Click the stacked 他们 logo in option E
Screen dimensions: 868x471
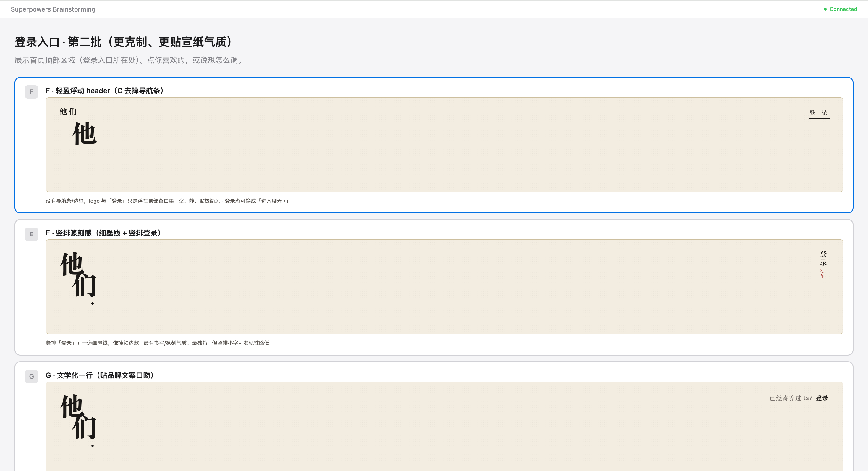[x=79, y=274]
